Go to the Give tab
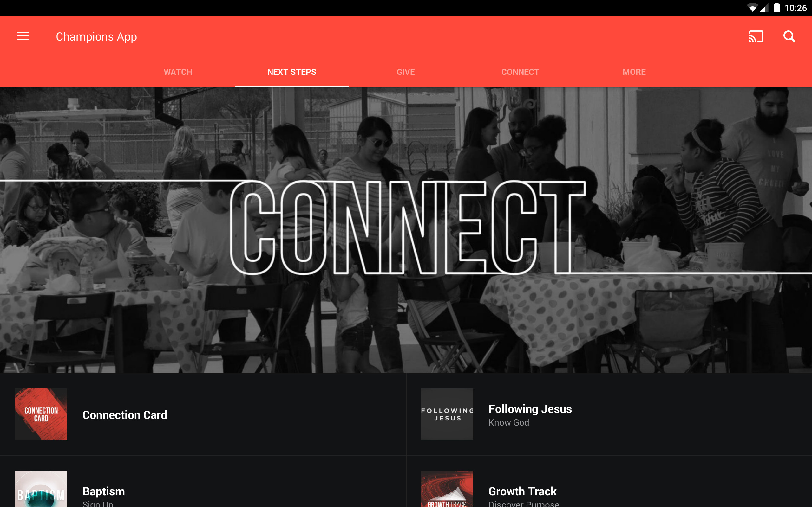The width and height of the screenshot is (812, 507). (406, 72)
